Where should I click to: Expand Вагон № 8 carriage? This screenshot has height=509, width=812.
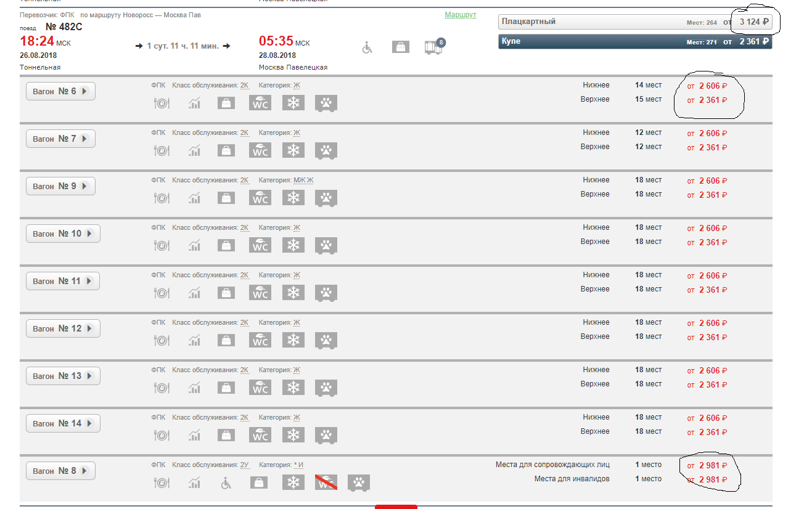[60, 471]
